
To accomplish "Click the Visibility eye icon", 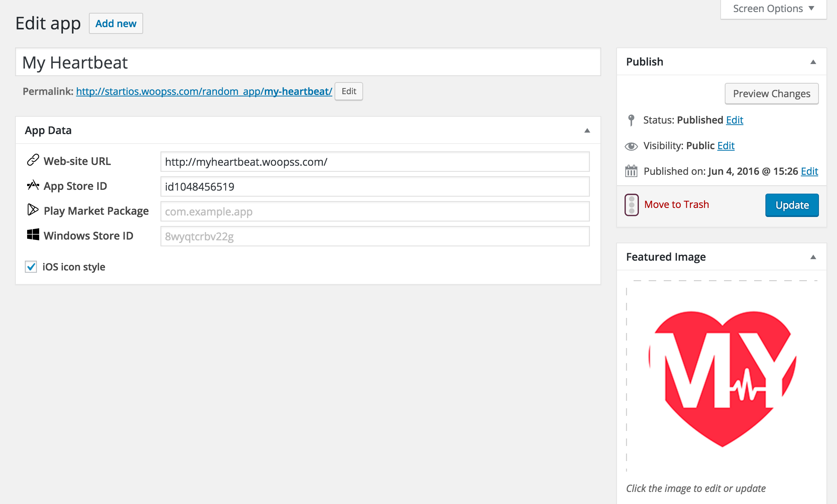I will click(x=631, y=146).
